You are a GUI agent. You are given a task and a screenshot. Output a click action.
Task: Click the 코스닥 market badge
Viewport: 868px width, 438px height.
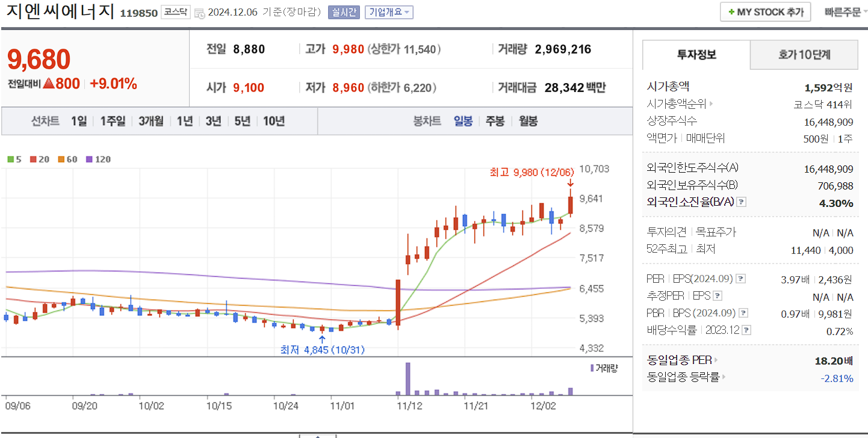tap(176, 11)
